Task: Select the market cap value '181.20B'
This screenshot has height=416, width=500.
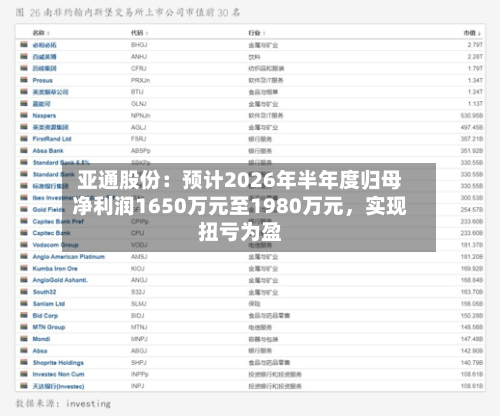Action: [x=472, y=257]
